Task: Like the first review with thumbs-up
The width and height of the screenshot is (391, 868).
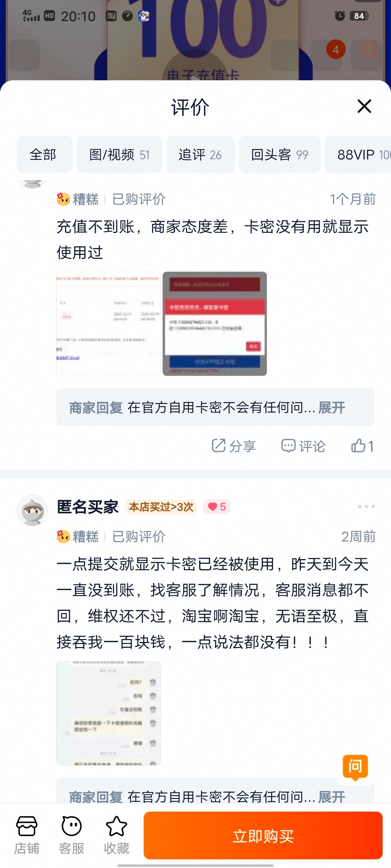Action: tap(362, 446)
